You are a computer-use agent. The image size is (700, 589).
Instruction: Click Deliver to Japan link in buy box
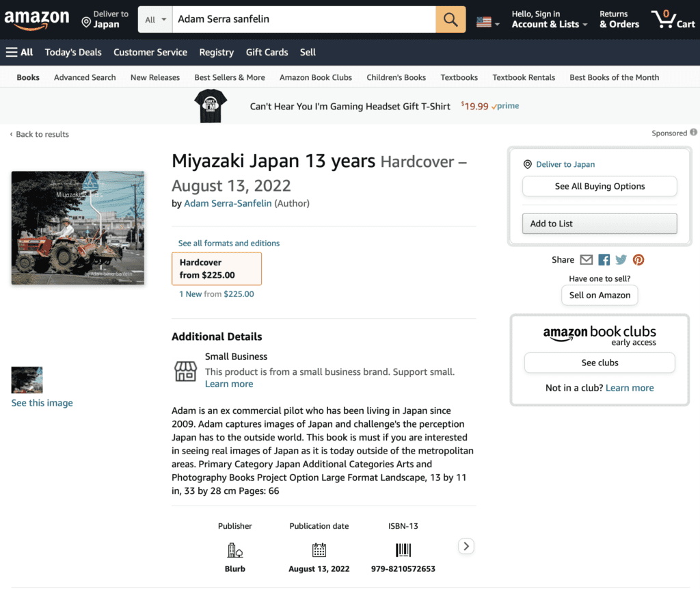(565, 164)
